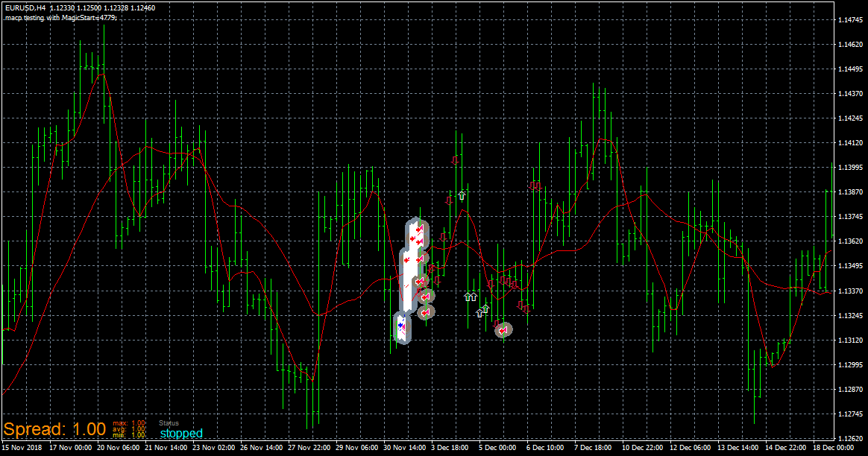The width and height of the screenshot is (868, 456).
Task: Click the '17 Nov 00:00' time label
Action: pos(70,447)
